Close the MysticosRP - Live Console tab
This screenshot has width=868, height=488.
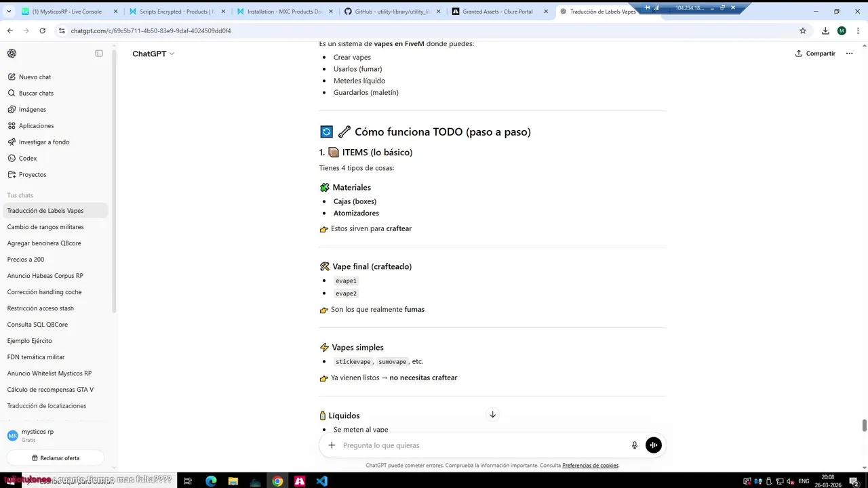click(115, 12)
